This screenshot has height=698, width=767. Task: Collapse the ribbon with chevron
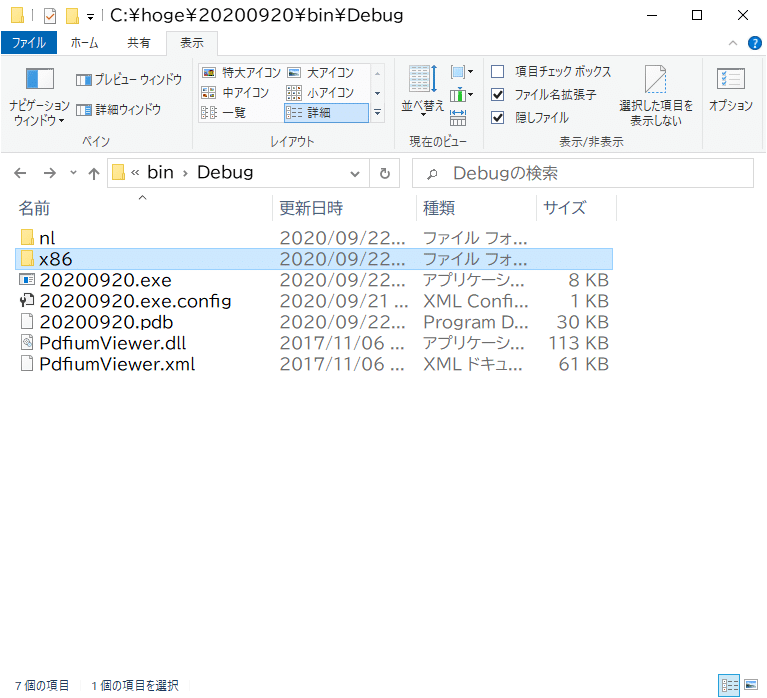point(733,43)
